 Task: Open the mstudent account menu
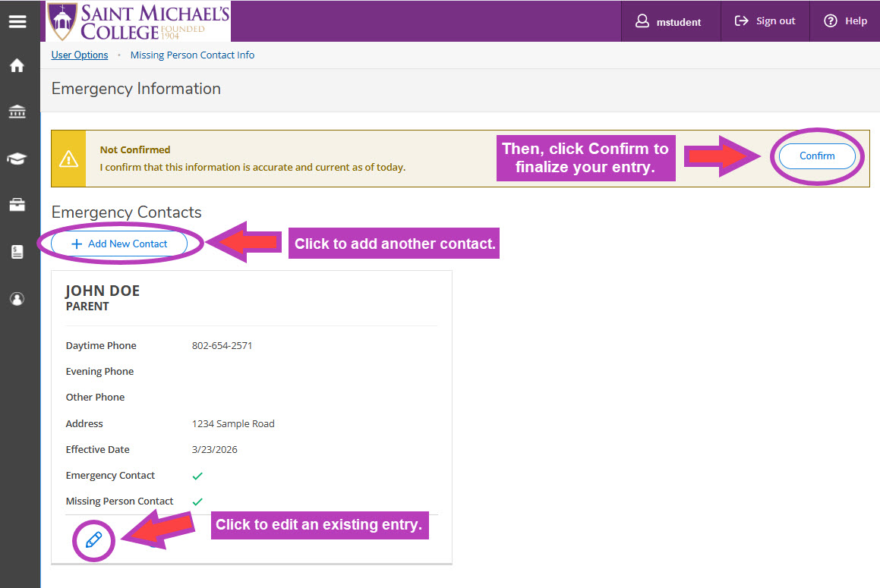670,21
